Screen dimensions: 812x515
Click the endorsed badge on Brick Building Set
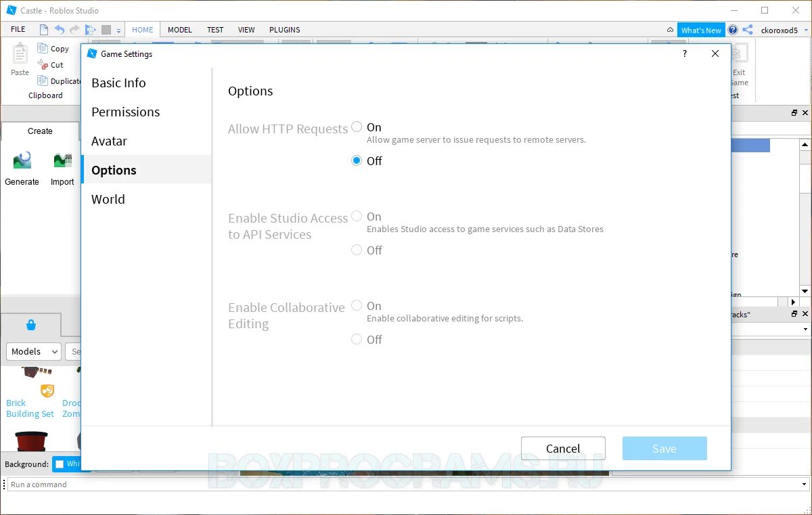(x=47, y=390)
